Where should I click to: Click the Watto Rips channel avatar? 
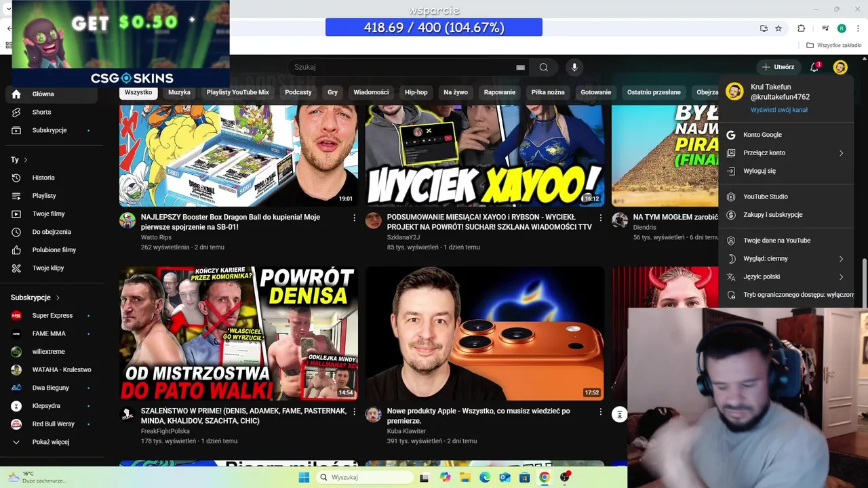(127, 220)
